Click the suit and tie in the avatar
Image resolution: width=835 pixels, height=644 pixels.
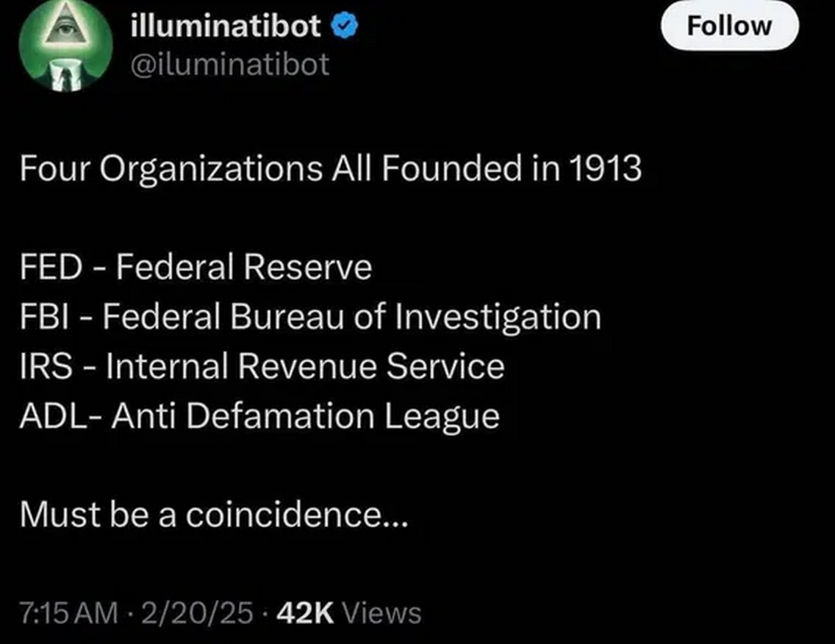click(x=66, y=75)
